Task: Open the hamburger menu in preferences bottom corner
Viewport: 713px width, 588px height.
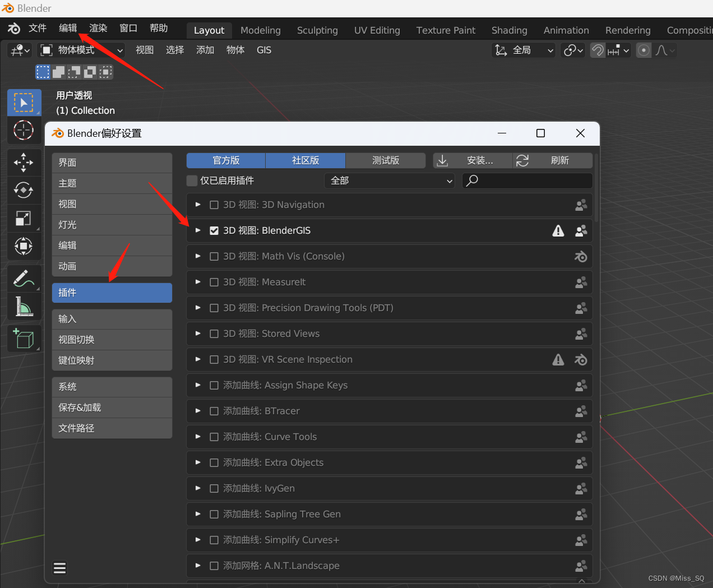Action: [59, 568]
